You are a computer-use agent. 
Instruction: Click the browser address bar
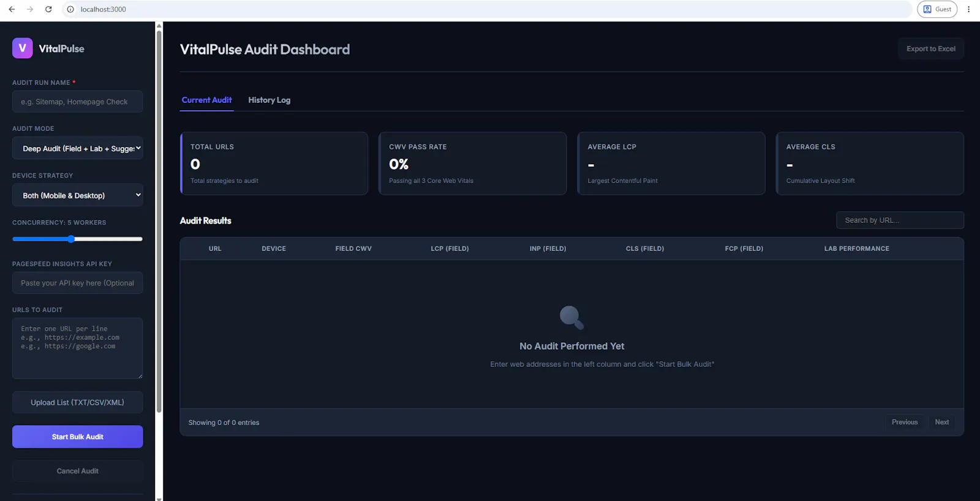point(487,9)
